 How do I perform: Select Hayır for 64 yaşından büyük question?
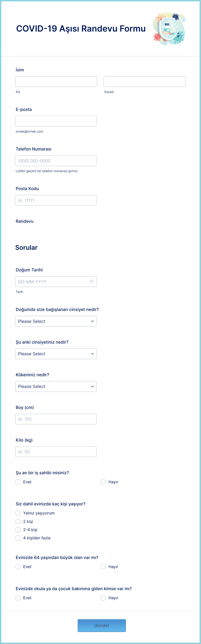pos(103,567)
